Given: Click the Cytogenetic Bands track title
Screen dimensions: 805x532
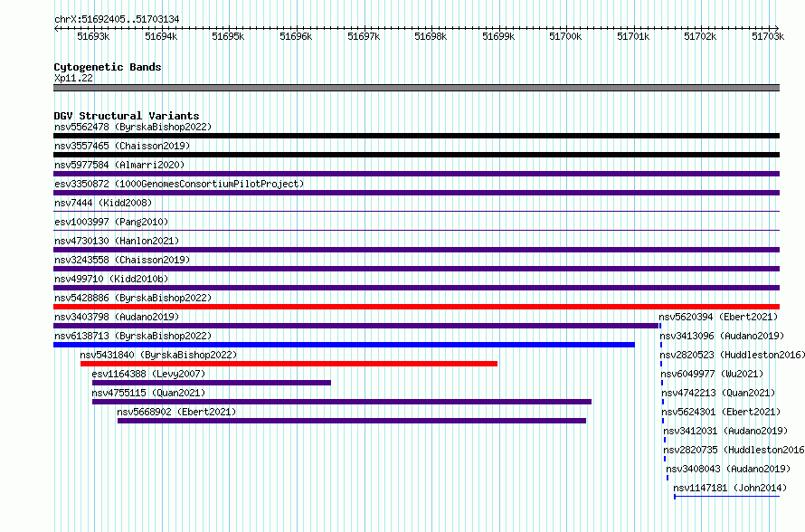Looking at the screenshot, I should pyautogui.click(x=108, y=67).
